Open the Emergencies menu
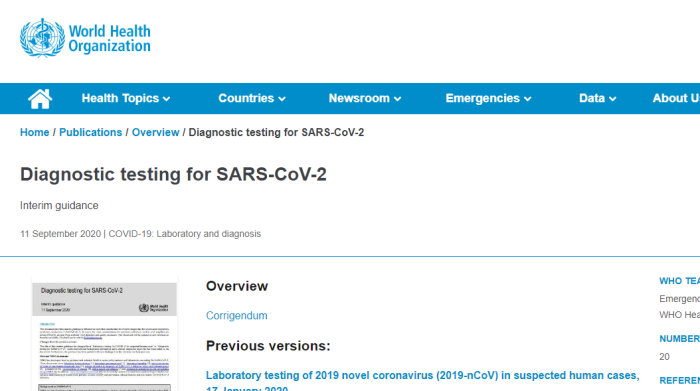 (x=488, y=98)
